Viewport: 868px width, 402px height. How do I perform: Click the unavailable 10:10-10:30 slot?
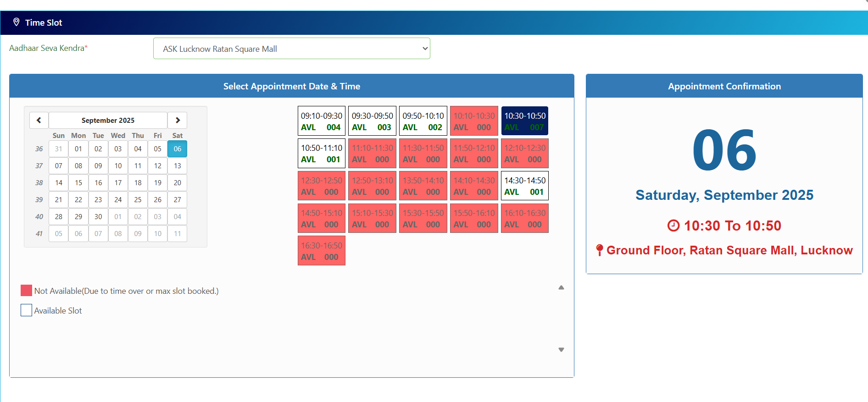tap(474, 121)
